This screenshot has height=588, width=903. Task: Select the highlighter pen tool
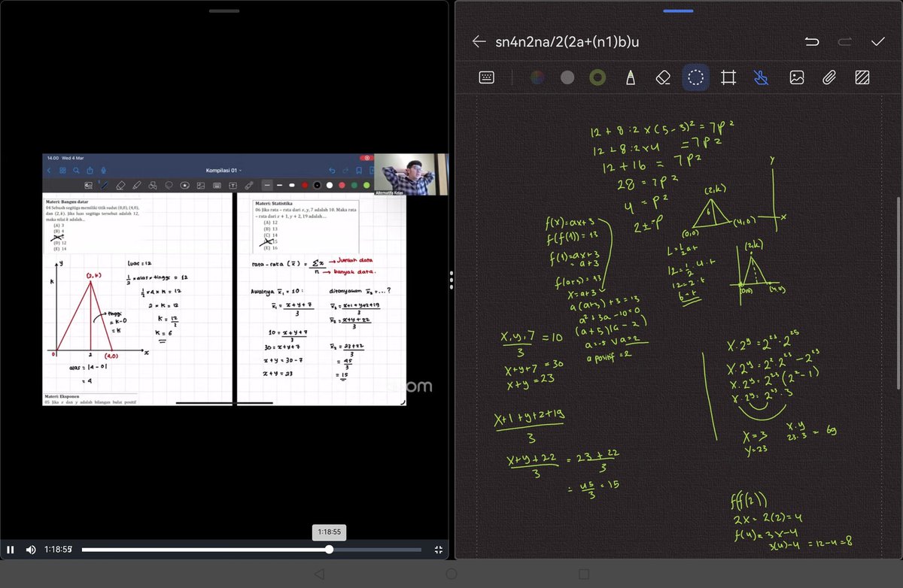coord(630,77)
